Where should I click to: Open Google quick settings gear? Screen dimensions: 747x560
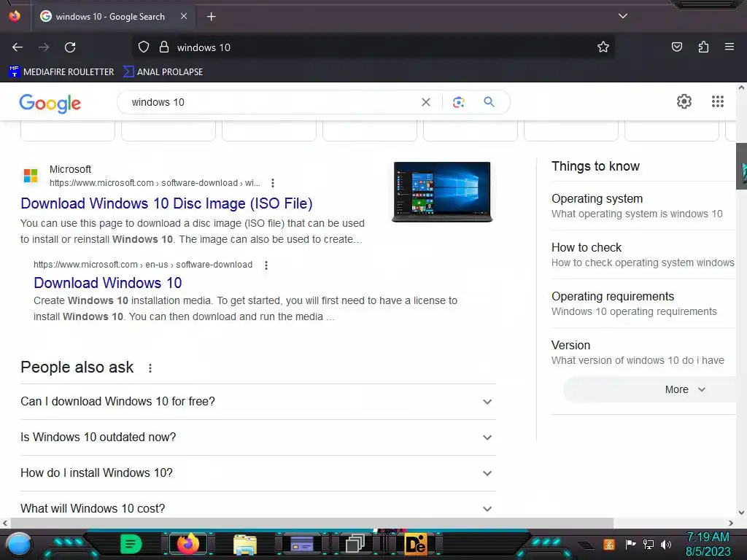(x=684, y=101)
